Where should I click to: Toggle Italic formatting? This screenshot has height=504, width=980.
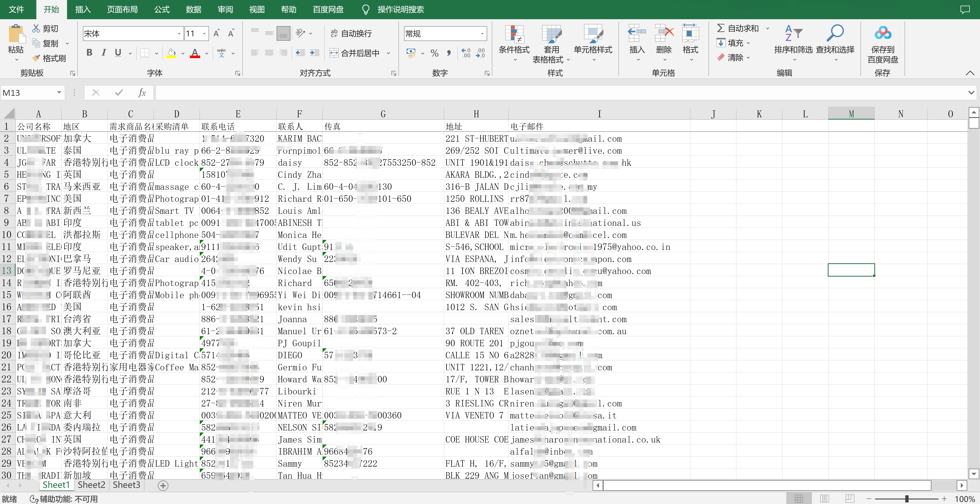(103, 53)
